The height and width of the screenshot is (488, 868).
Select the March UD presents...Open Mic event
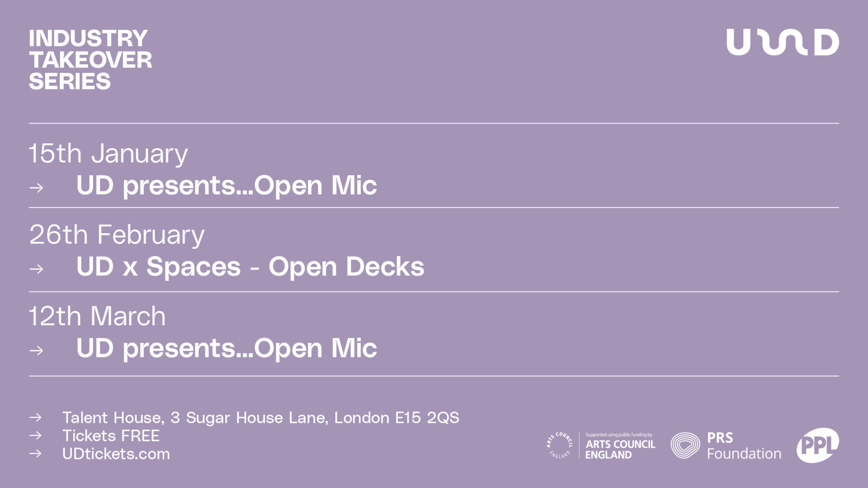click(226, 348)
